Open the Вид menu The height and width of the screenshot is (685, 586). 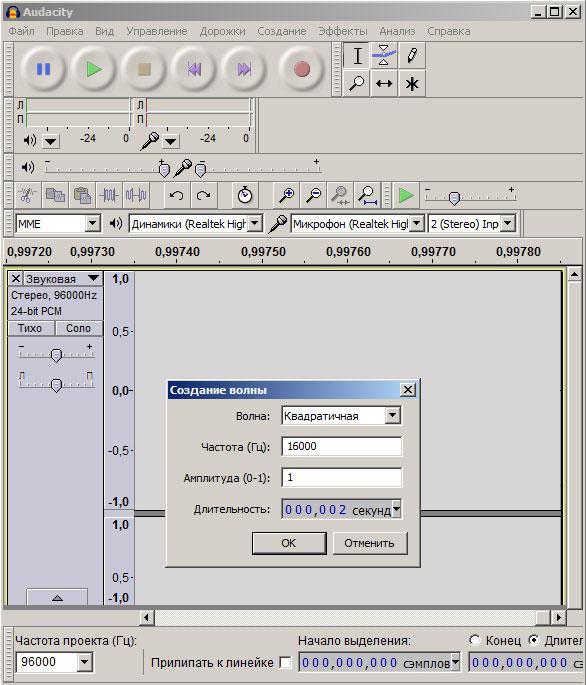pos(104,31)
